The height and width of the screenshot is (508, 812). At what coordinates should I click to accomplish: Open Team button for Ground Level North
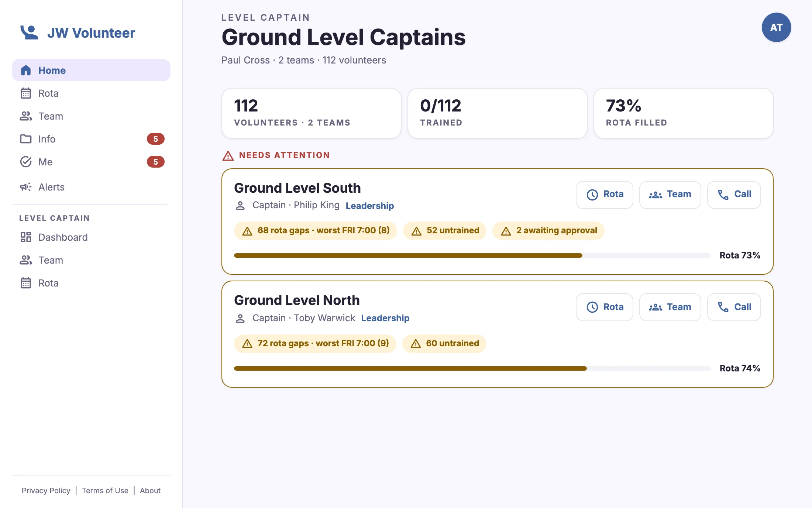[x=670, y=307]
